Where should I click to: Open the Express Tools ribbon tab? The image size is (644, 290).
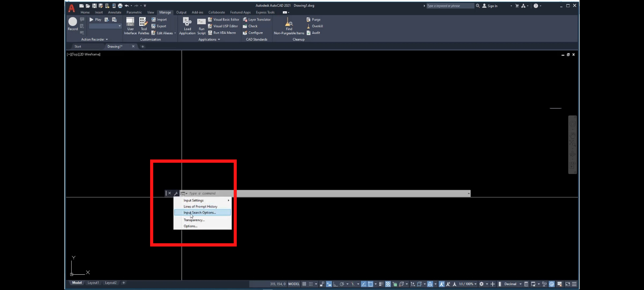(265, 12)
